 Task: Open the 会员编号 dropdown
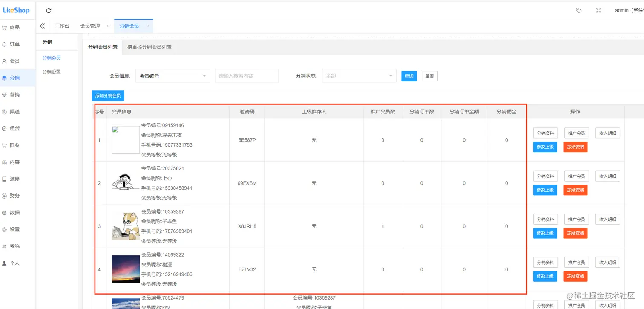point(172,76)
